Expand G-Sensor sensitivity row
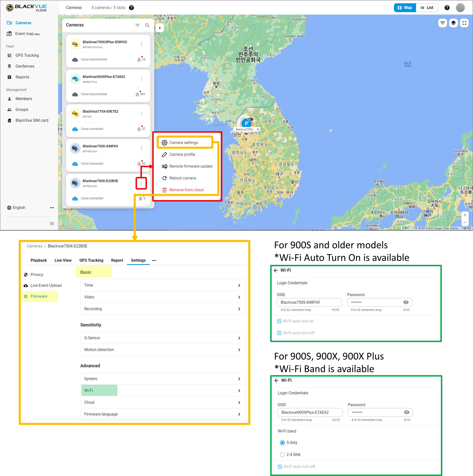The height and width of the screenshot is (476, 473). [x=163, y=338]
